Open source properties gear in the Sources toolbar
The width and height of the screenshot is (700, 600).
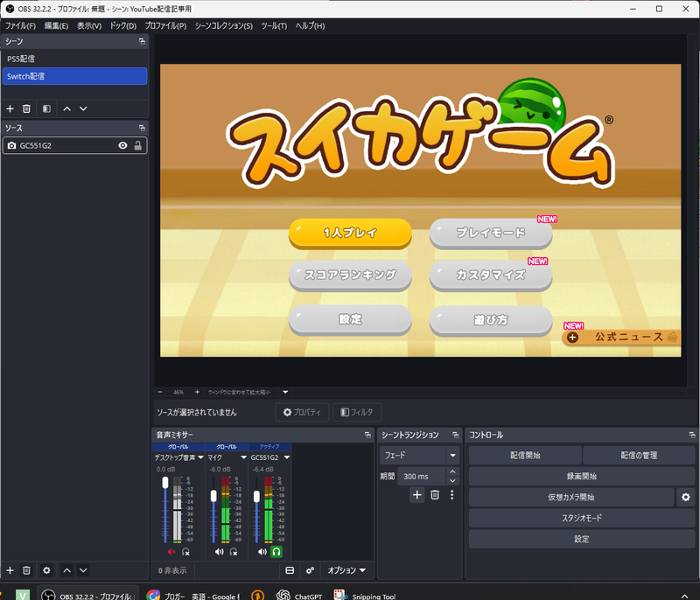tap(46, 570)
